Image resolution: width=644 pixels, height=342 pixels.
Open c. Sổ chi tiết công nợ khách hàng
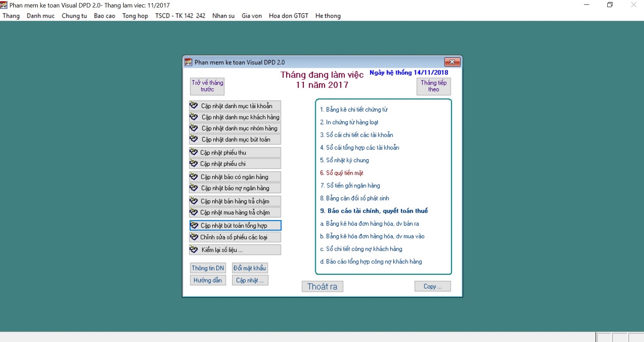pos(361,249)
